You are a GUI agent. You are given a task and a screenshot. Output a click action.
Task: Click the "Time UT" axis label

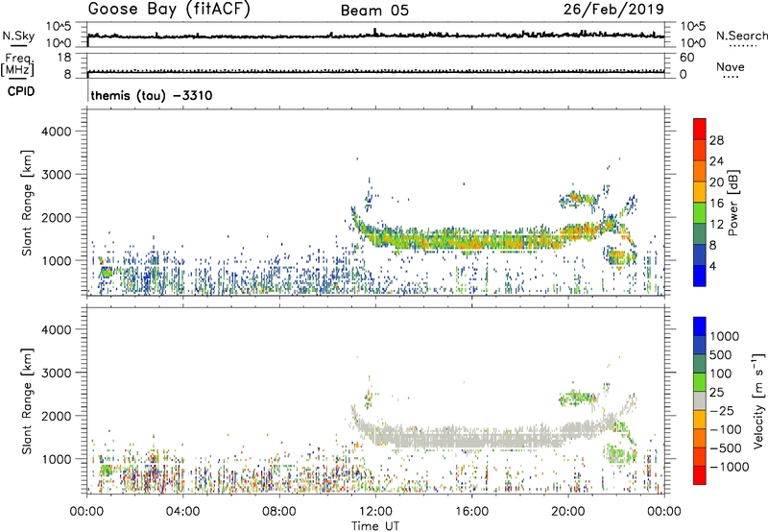[375, 526]
